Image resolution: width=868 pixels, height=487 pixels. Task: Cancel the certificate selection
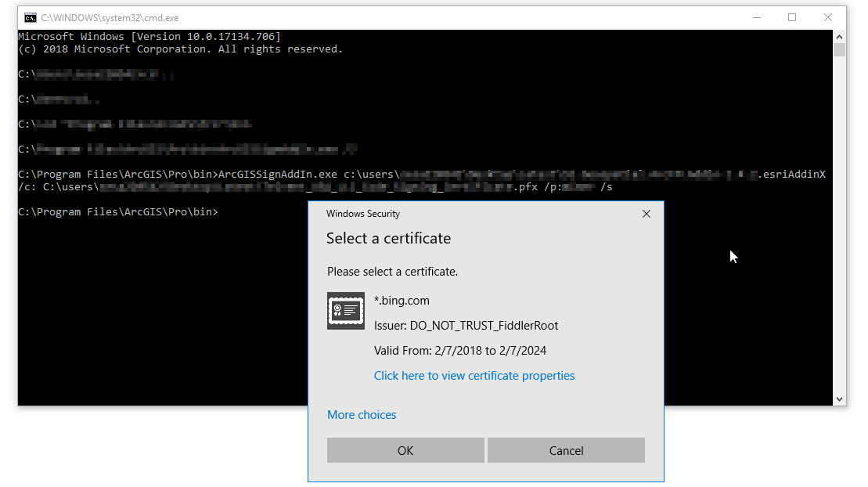[566, 449]
